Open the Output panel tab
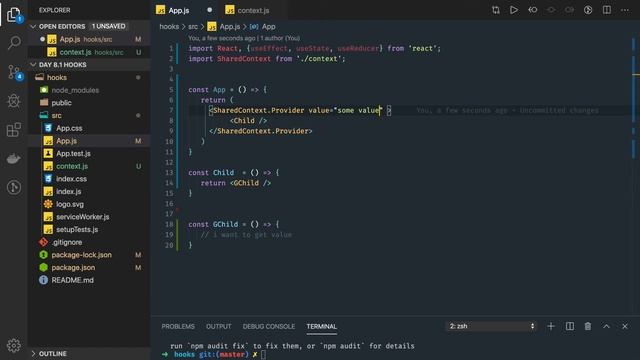This screenshot has height=360, width=640. coord(218,327)
